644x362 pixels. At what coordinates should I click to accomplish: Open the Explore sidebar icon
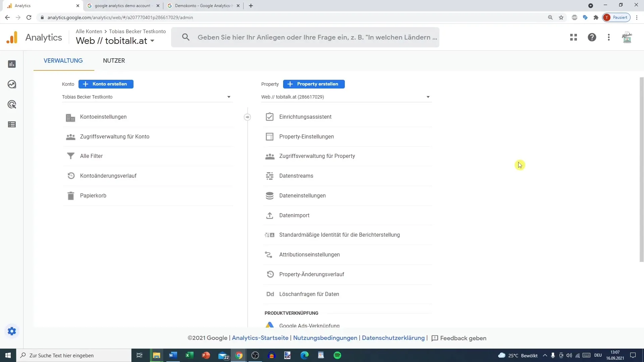[x=12, y=84]
